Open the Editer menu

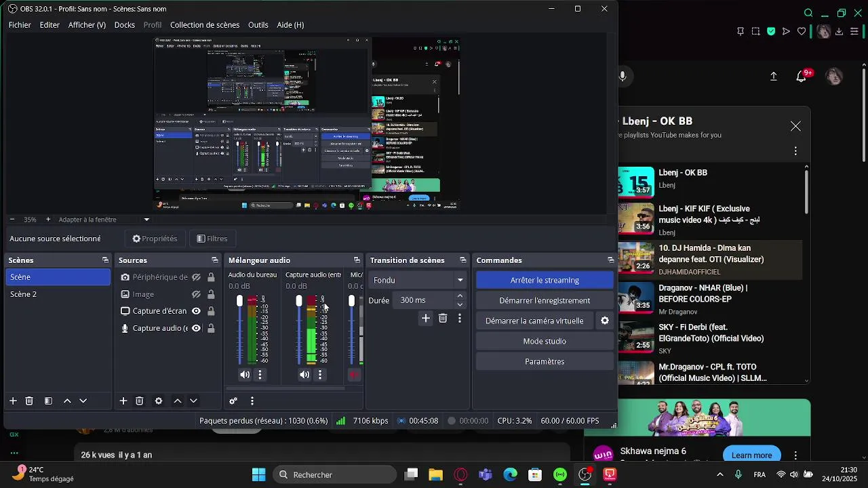pyautogui.click(x=50, y=25)
